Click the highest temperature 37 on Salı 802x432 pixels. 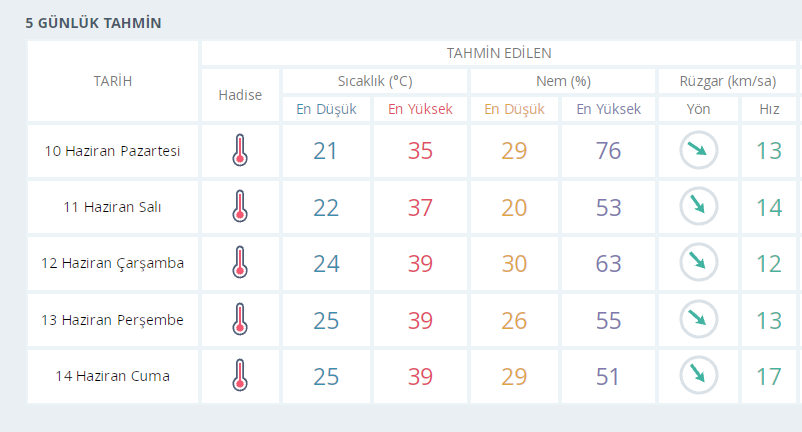(x=420, y=207)
